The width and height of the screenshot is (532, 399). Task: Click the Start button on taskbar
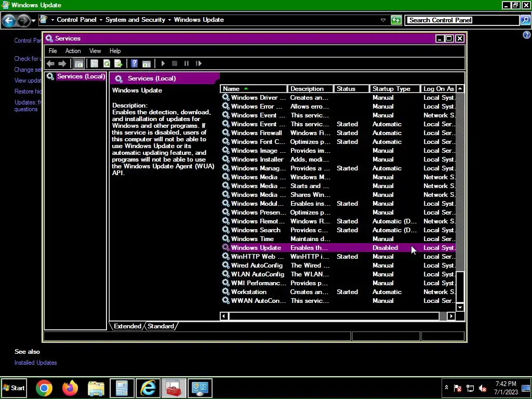(x=14, y=388)
